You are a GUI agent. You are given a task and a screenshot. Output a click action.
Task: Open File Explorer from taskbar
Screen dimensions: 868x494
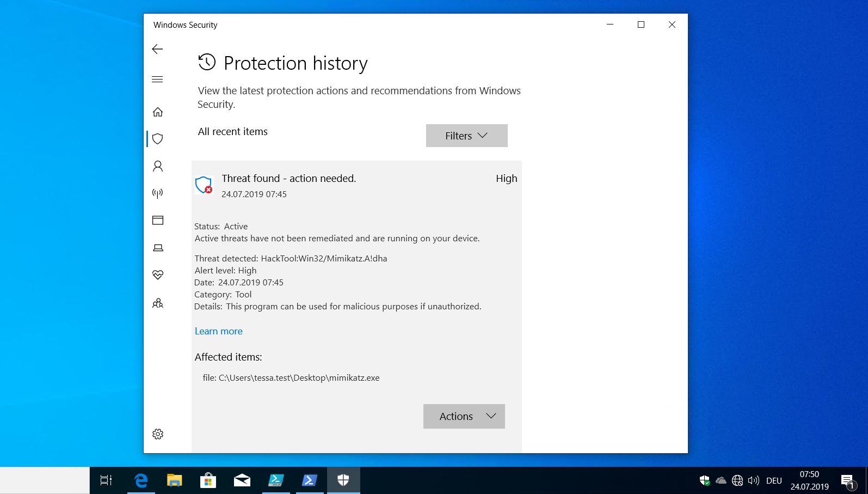(x=174, y=480)
